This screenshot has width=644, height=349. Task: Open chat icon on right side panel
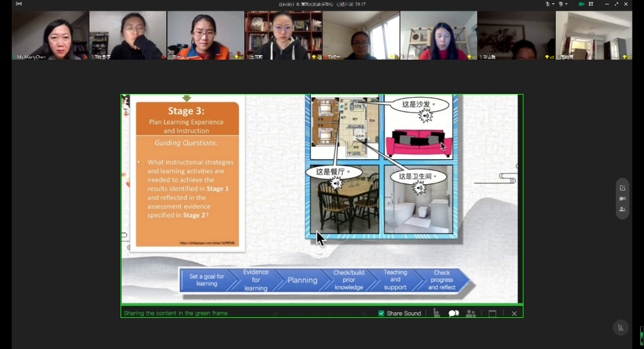(622, 199)
